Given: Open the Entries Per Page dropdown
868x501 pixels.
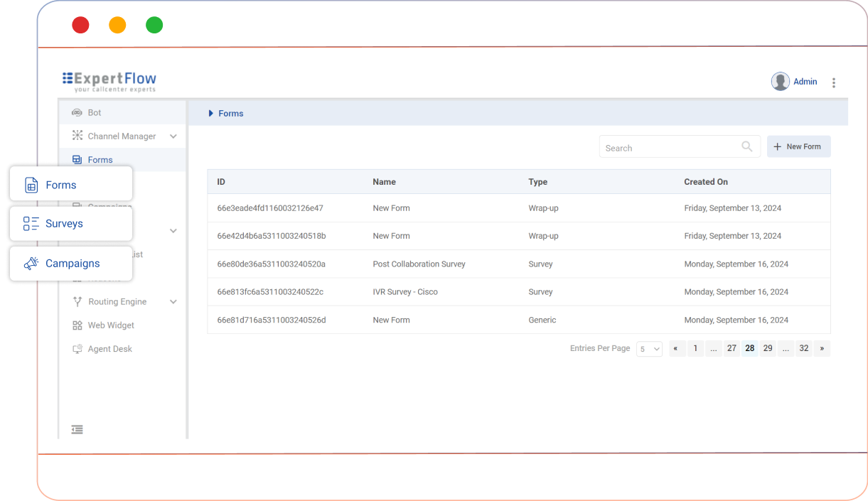Looking at the screenshot, I should [649, 349].
